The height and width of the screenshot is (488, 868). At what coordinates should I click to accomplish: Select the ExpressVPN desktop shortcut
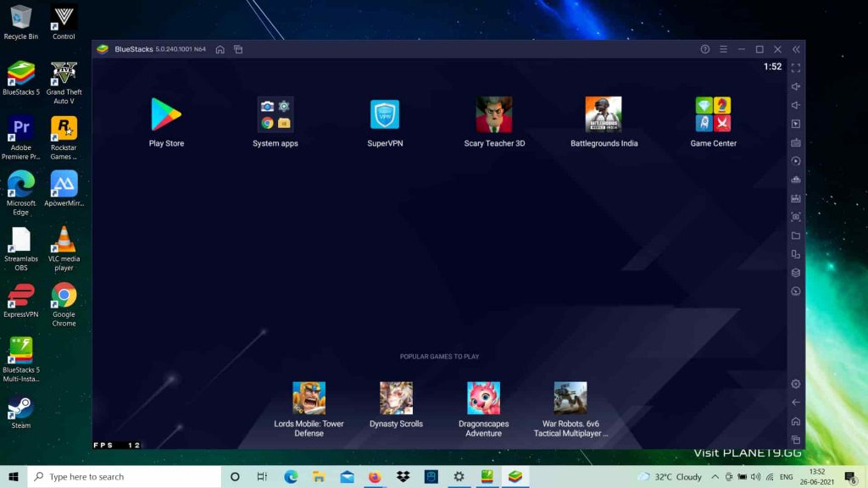tap(21, 301)
